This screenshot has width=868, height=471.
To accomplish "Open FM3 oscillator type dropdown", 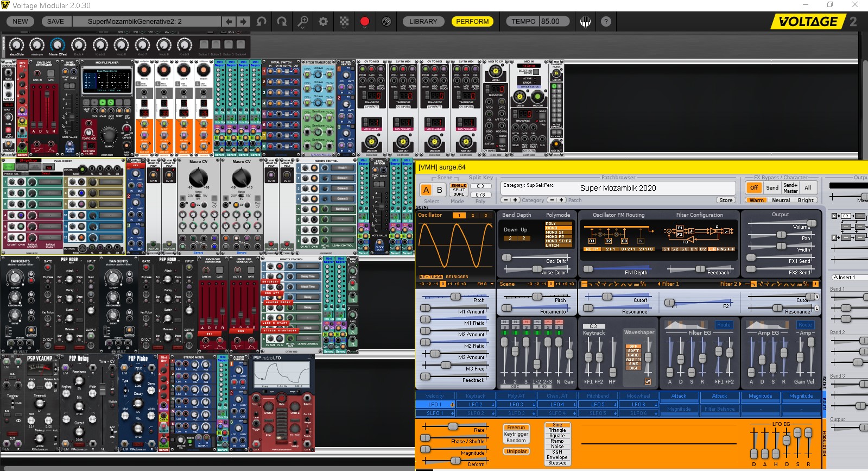I will point(485,284).
